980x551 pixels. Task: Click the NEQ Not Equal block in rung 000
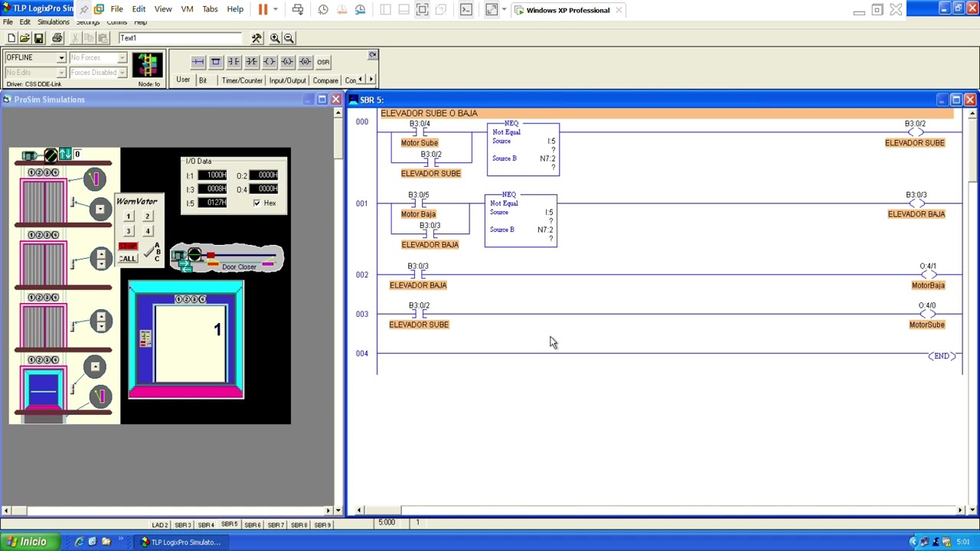click(x=523, y=148)
